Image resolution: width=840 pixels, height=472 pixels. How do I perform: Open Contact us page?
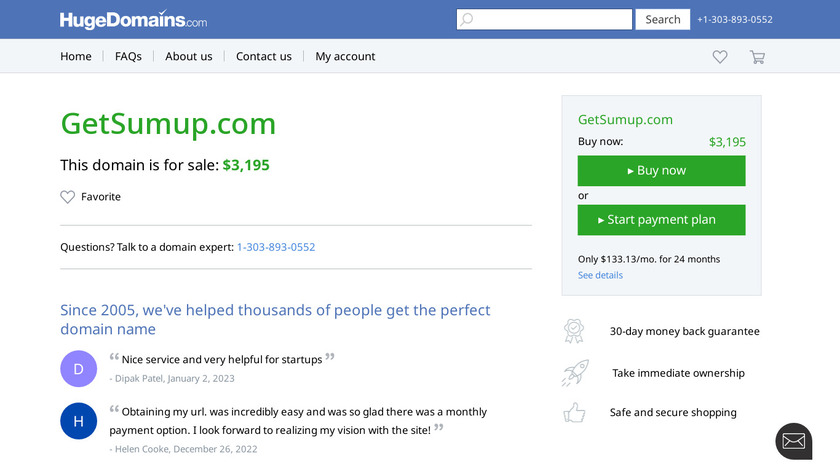[x=264, y=57]
